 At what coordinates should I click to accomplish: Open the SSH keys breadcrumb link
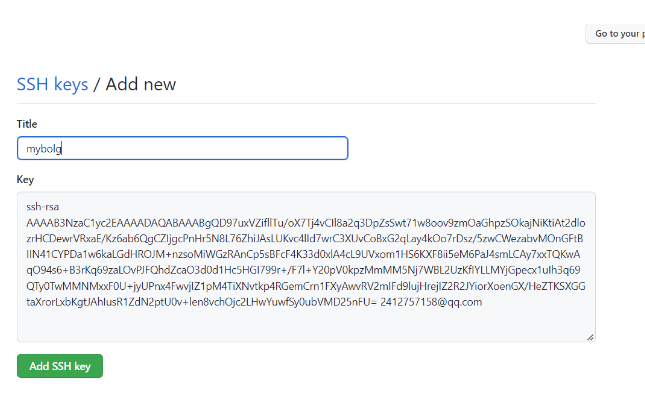[x=52, y=84]
